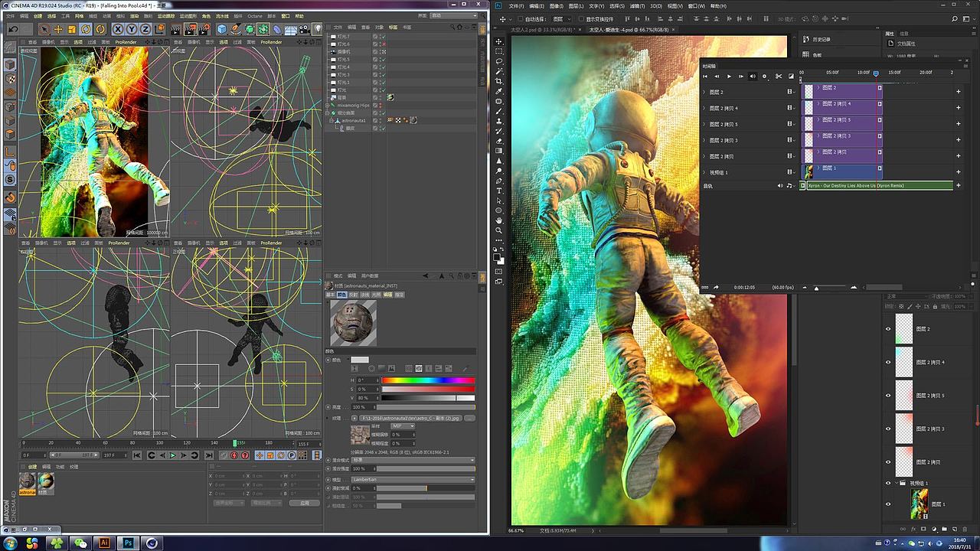Toggle X axis lock in Cinema 4D
Screen dimensions: 980x551
[118, 29]
